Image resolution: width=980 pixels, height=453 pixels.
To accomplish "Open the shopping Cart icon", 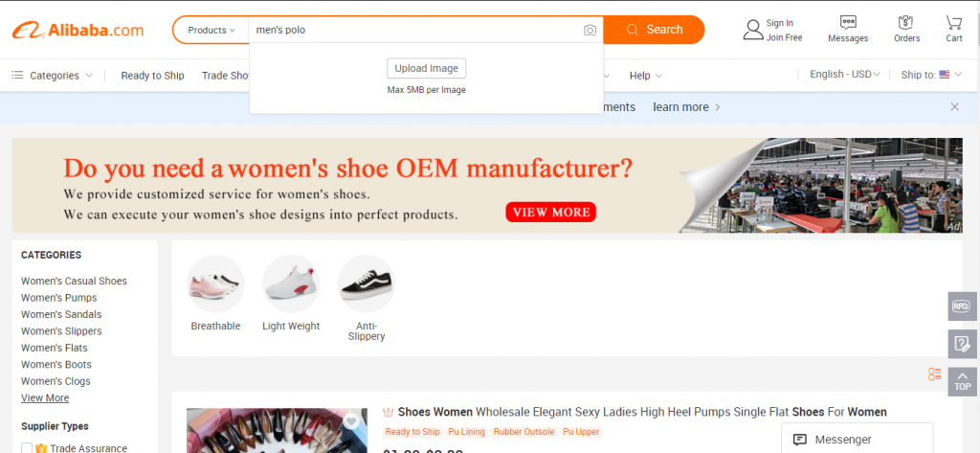I will pos(954,23).
